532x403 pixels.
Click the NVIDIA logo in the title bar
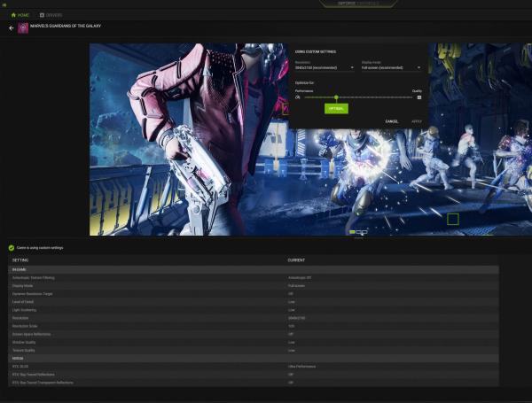coord(4,4)
